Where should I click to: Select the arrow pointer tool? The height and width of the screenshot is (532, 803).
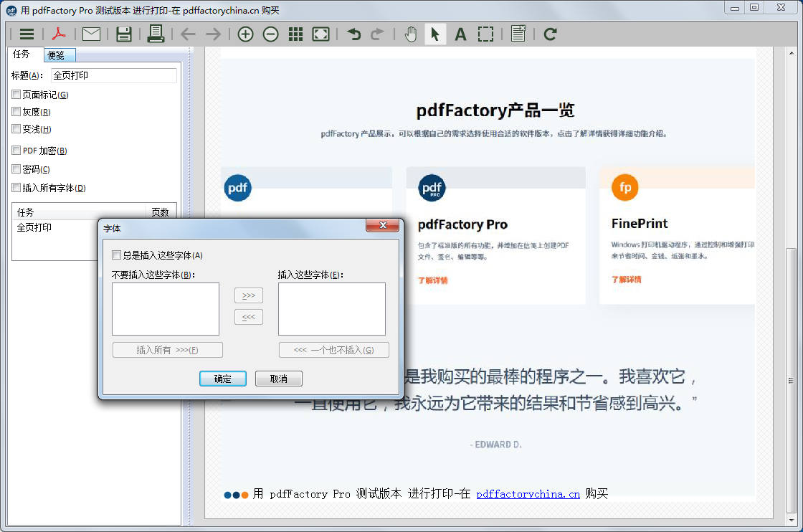coord(435,34)
